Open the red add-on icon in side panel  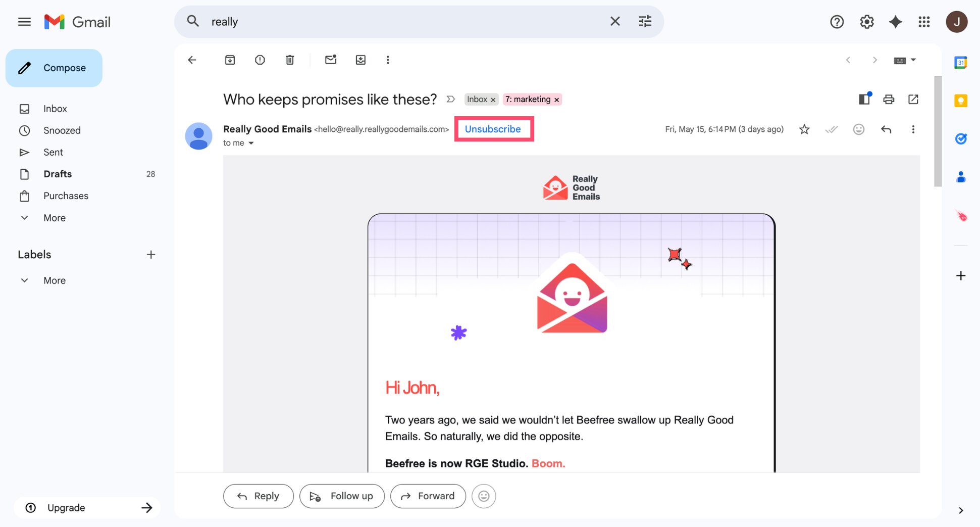(x=961, y=216)
